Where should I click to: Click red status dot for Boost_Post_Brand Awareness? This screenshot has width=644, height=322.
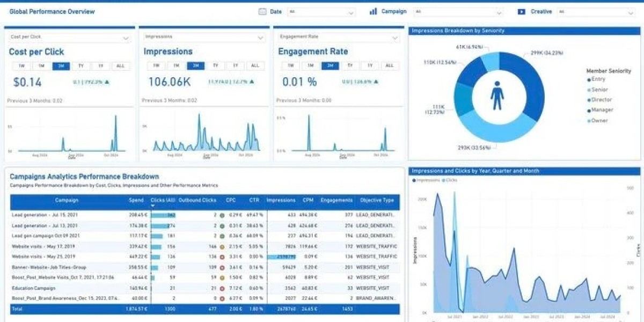click(x=222, y=298)
